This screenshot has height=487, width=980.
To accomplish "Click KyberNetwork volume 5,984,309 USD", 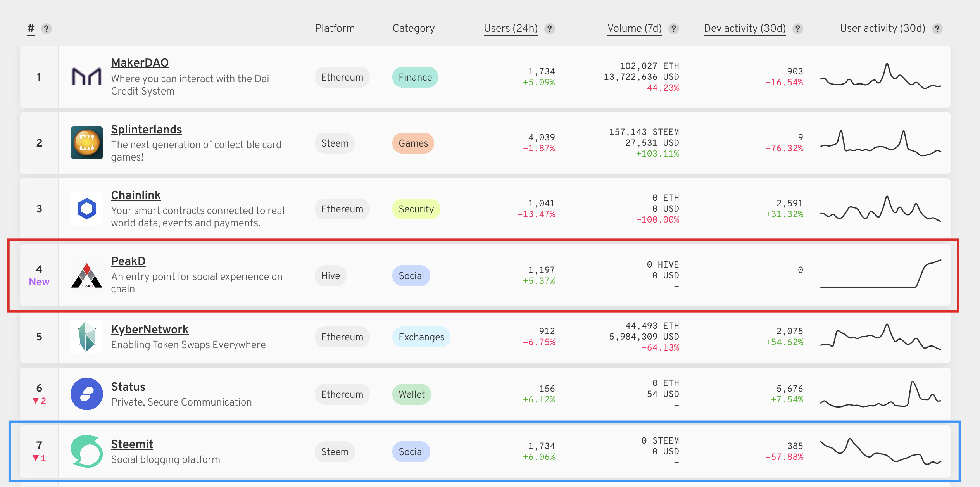I will (644, 337).
